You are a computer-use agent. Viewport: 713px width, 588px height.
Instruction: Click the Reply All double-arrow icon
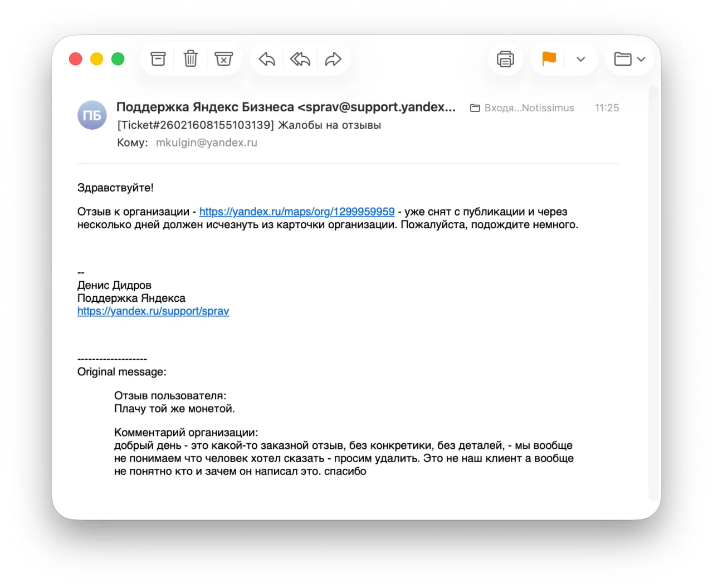300,59
